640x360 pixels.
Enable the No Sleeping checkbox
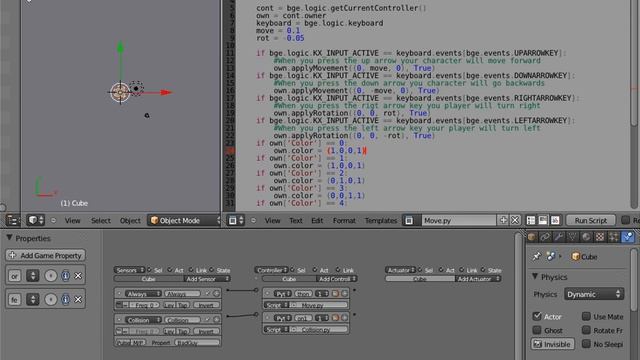[586, 344]
